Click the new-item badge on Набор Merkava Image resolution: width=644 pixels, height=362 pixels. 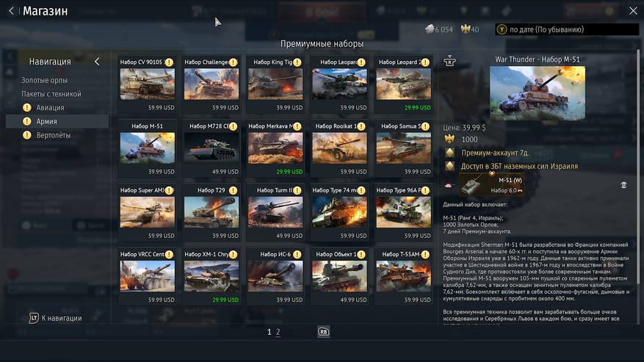point(297,126)
